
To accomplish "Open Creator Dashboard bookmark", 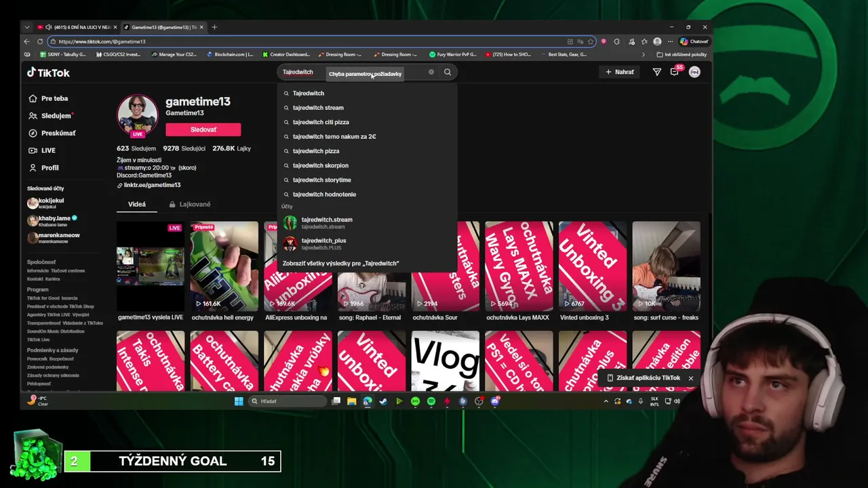I will pos(285,54).
